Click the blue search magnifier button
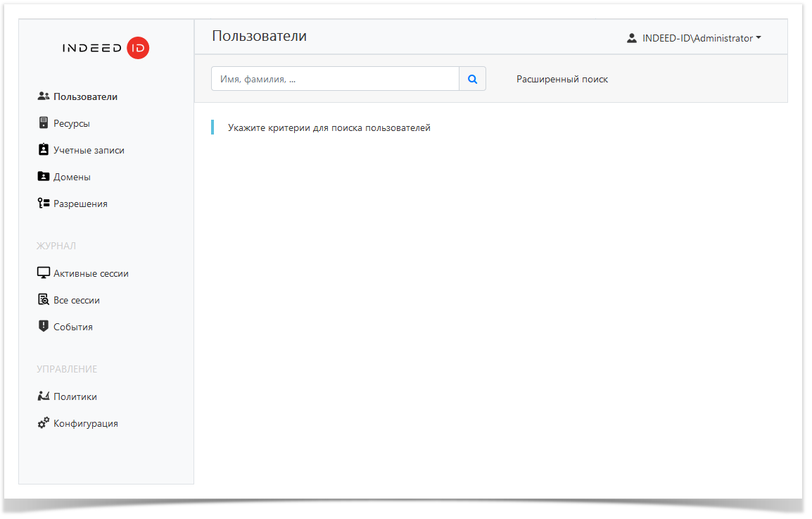812x519 pixels. click(x=472, y=78)
